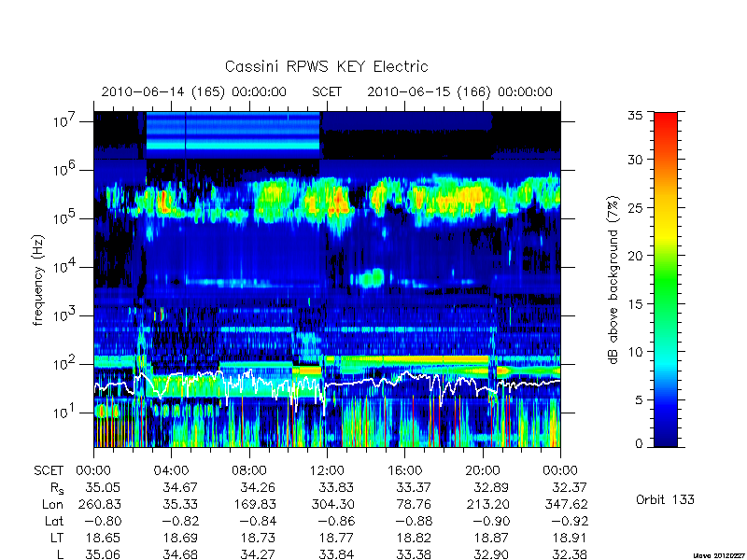This screenshot has height=560, width=747.
Task: Click the Lon value "35.33"
Action: point(179,504)
